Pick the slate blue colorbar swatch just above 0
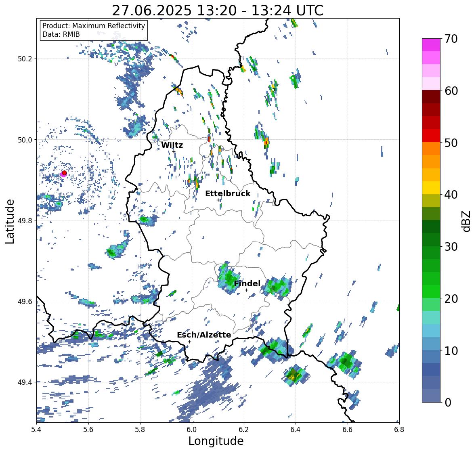The width and height of the screenshot is (476, 451). point(431,396)
